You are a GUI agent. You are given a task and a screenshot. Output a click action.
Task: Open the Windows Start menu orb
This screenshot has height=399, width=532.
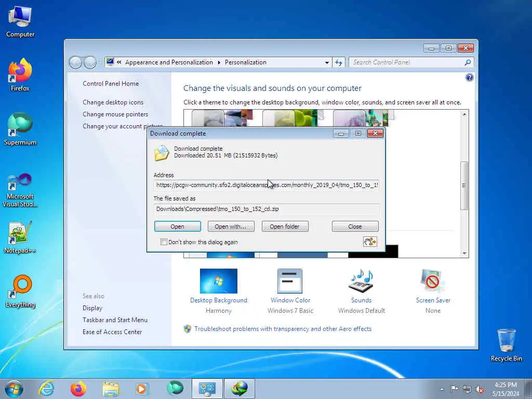point(14,389)
